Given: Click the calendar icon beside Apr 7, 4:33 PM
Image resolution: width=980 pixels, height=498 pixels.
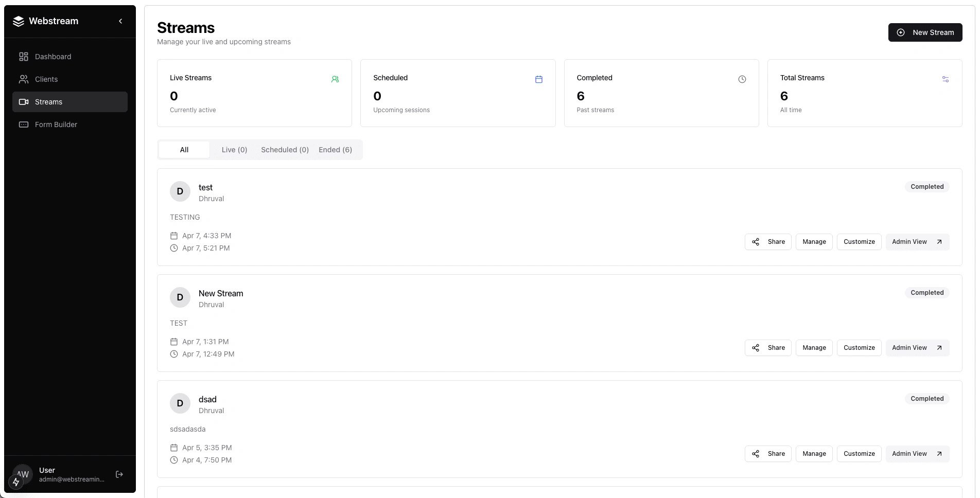Looking at the screenshot, I should point(174,236).
